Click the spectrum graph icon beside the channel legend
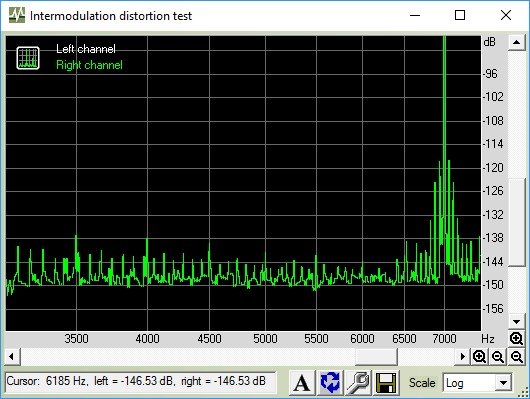 (x=28, y=58)
